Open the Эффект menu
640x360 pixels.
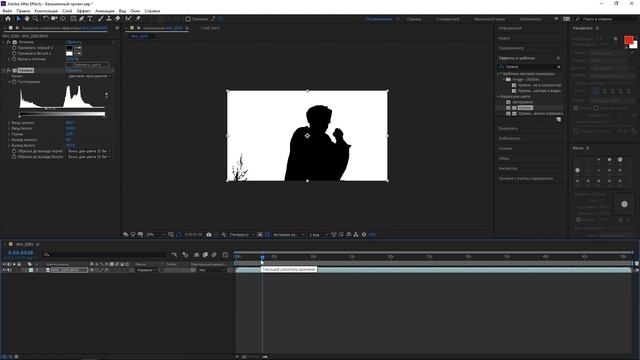coord(84,11)
